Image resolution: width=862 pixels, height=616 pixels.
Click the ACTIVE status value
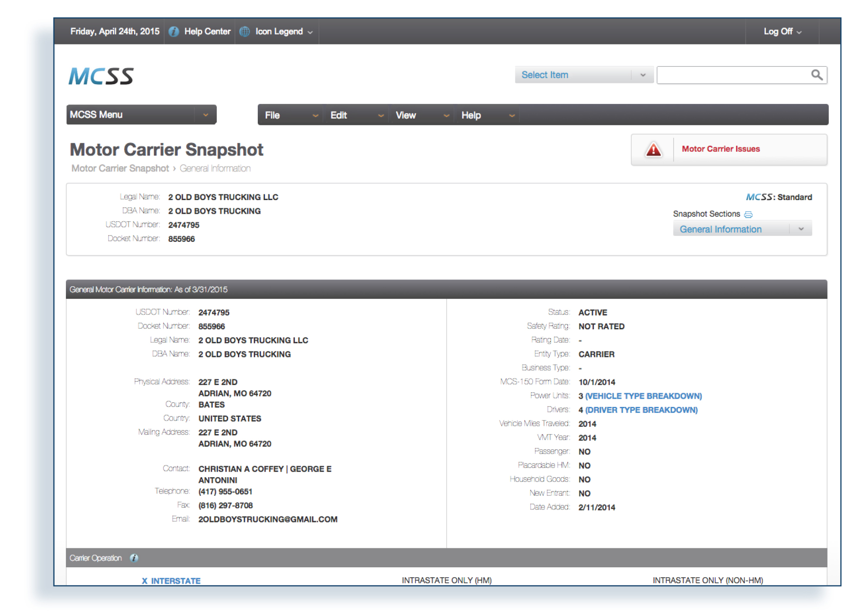click(593, 313)
